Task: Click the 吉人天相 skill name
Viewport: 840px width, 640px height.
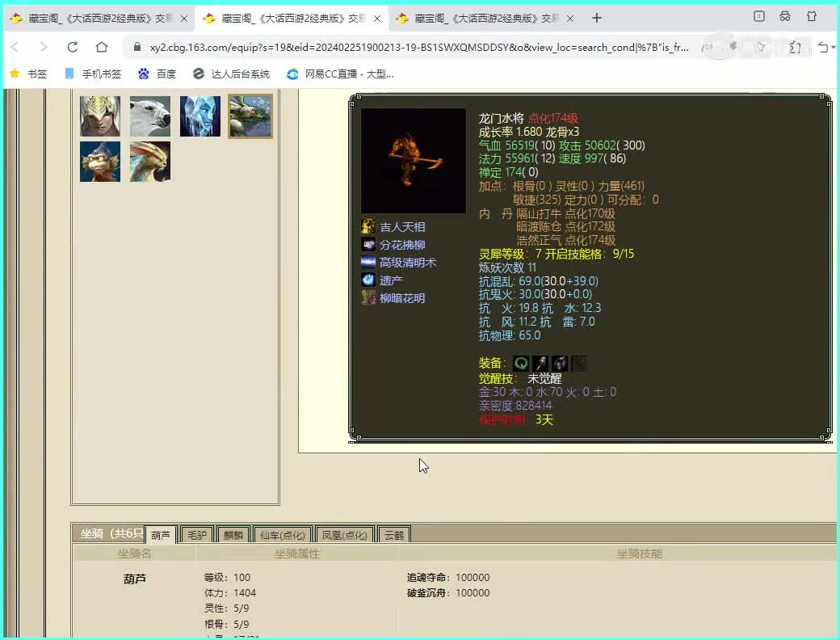Action: tap(402, 227)
